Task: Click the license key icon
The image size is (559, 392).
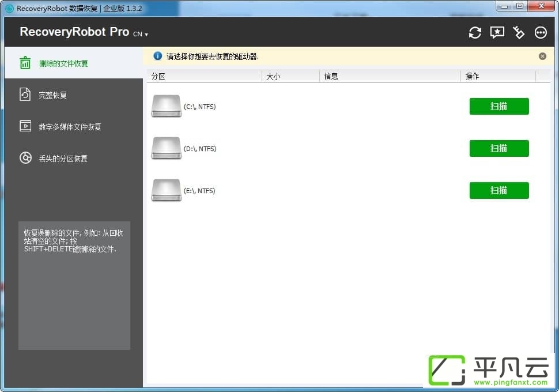Action: (519, 33)
